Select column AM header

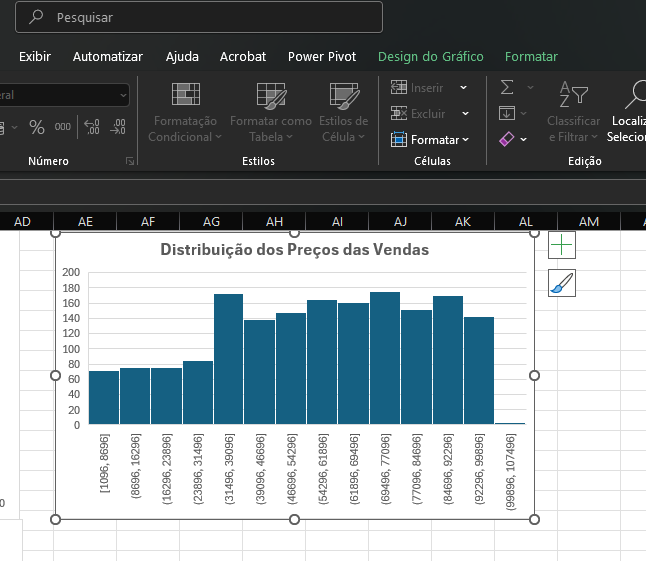589,222
